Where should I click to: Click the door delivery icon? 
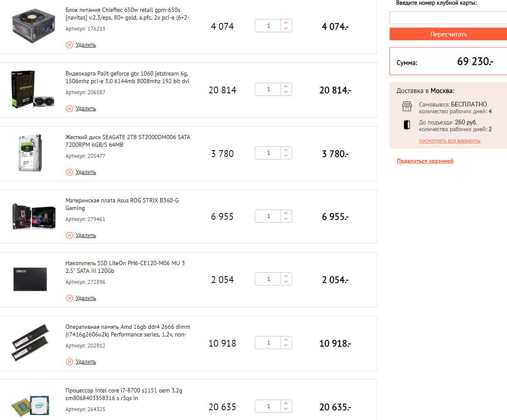coord(407,125)
